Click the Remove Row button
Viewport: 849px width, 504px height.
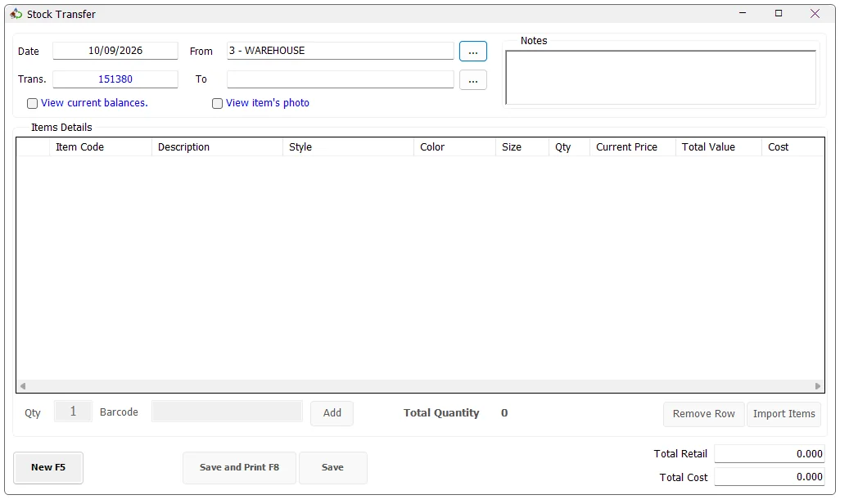[x=704, y=414]
